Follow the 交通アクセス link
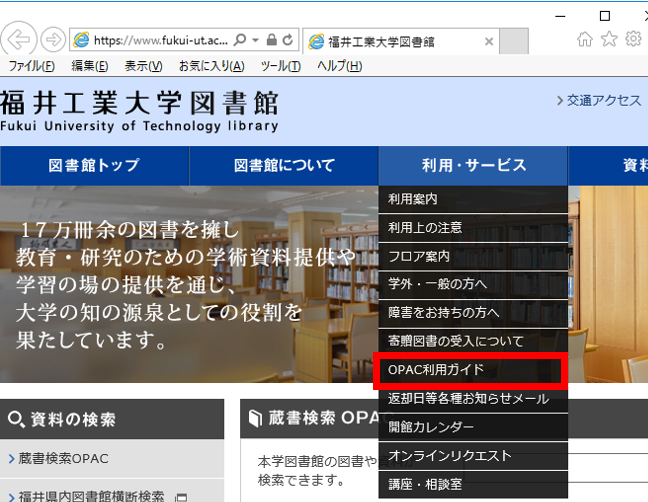The image size is (648, 502). pos(599,100)
